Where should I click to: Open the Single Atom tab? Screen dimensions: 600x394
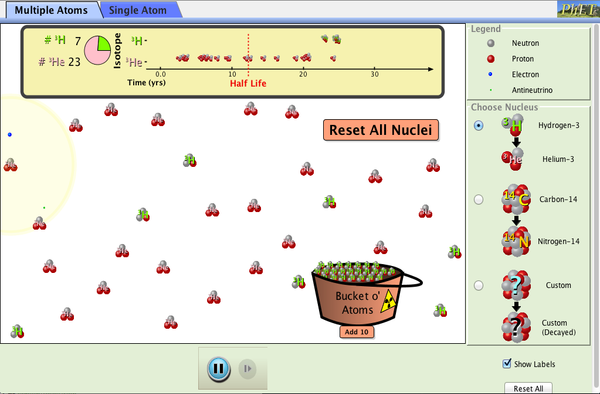[x=138, y=10]
